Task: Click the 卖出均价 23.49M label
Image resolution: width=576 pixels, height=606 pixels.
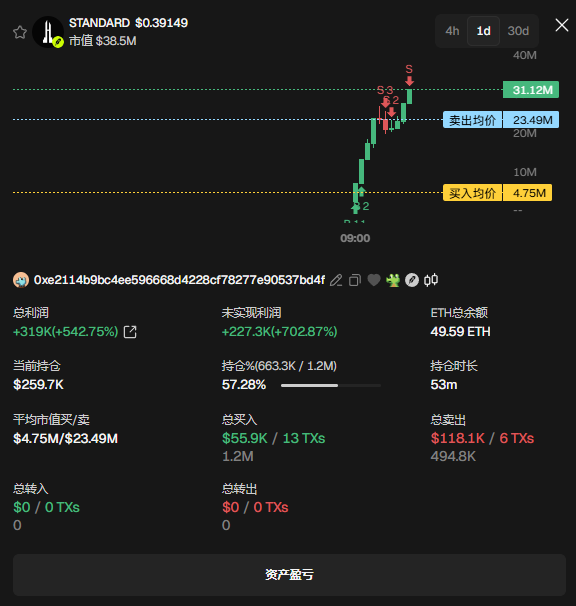Action: coord(501,120)
